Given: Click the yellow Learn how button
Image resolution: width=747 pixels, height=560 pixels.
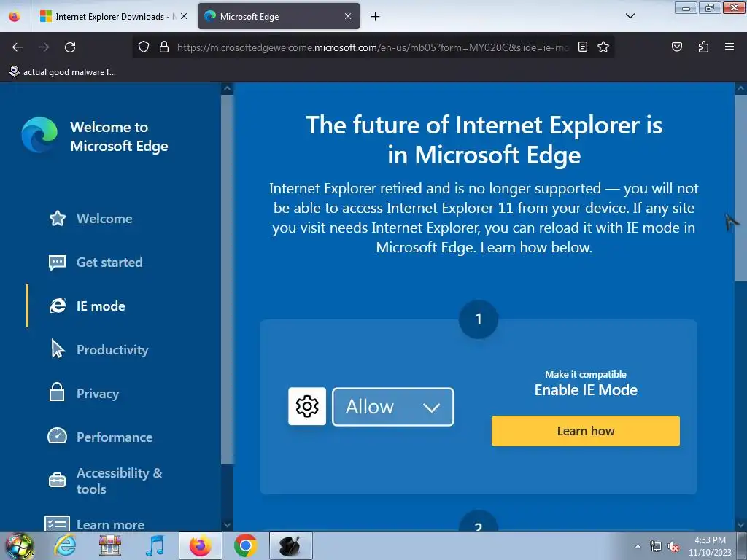Looking at the screenshot, I should 586,431.
